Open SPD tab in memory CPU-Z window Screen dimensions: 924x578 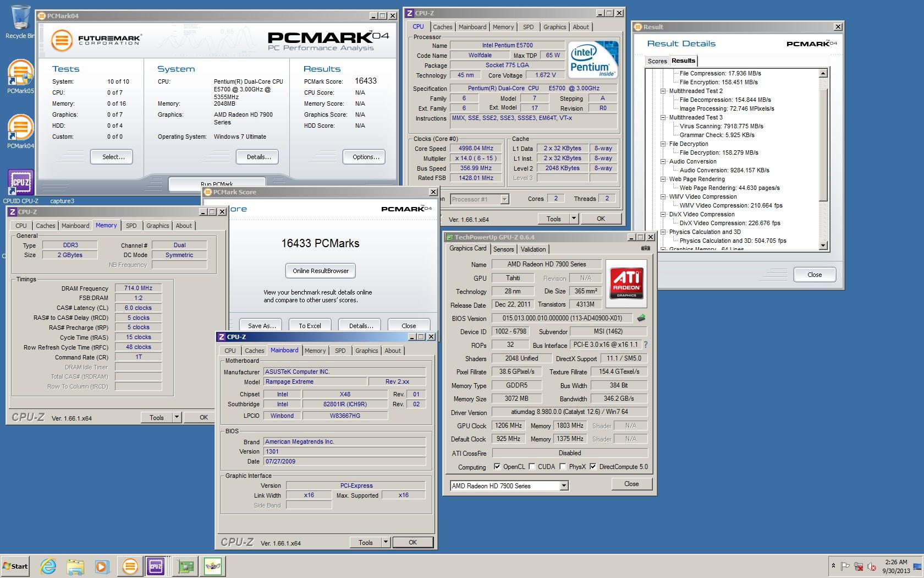click(131, 226)
